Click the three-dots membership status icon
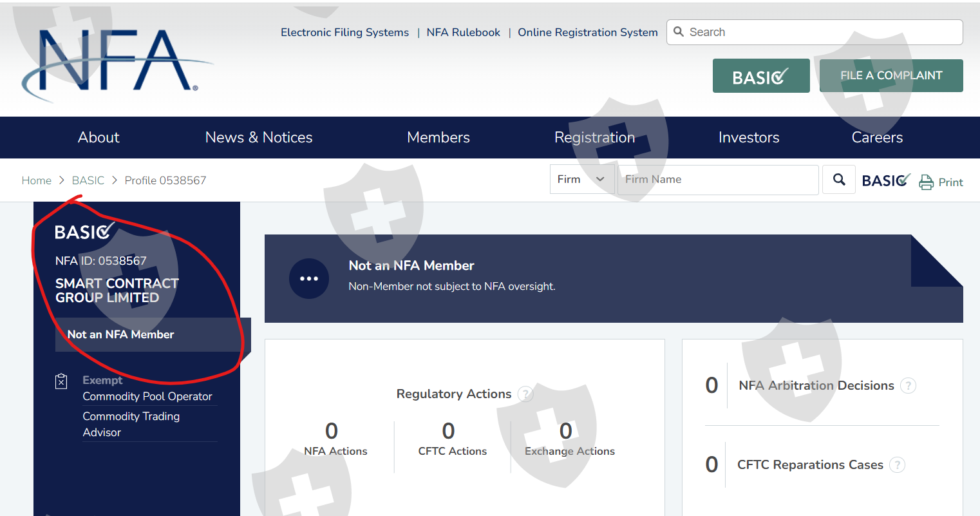The image size is (980, 516). (309, 279)
